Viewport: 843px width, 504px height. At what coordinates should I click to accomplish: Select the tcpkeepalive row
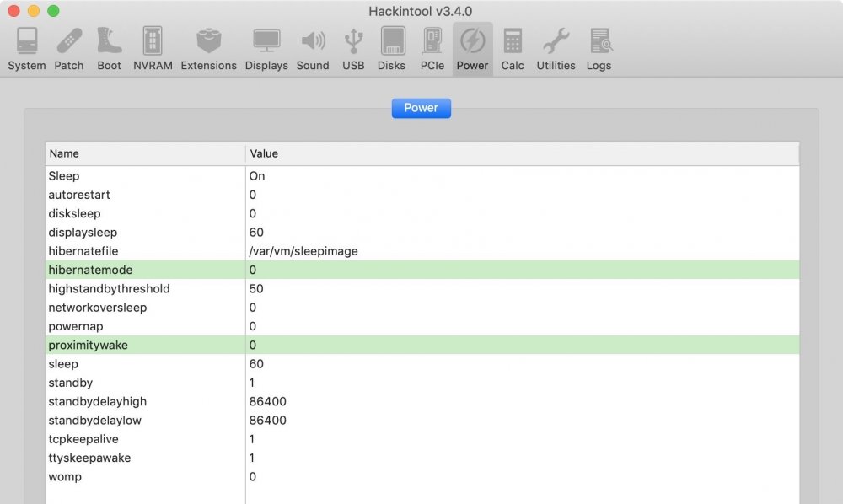(x=422, y=439)
